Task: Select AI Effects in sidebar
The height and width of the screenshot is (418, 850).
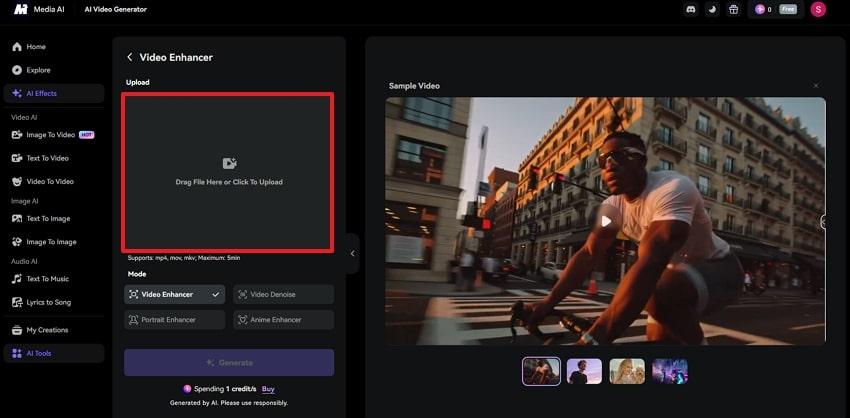Action: (54, 93)
